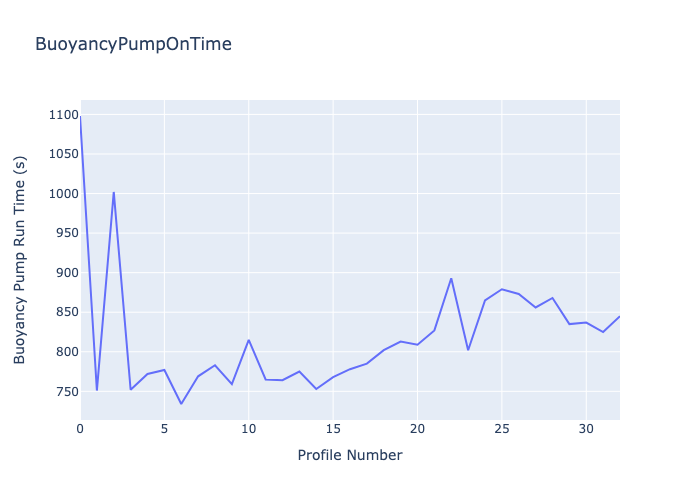This screenshot has width=700, height=500.
Task: Click the BuoyancyPumpOnTime chart title
Action: tap(133, 44)
